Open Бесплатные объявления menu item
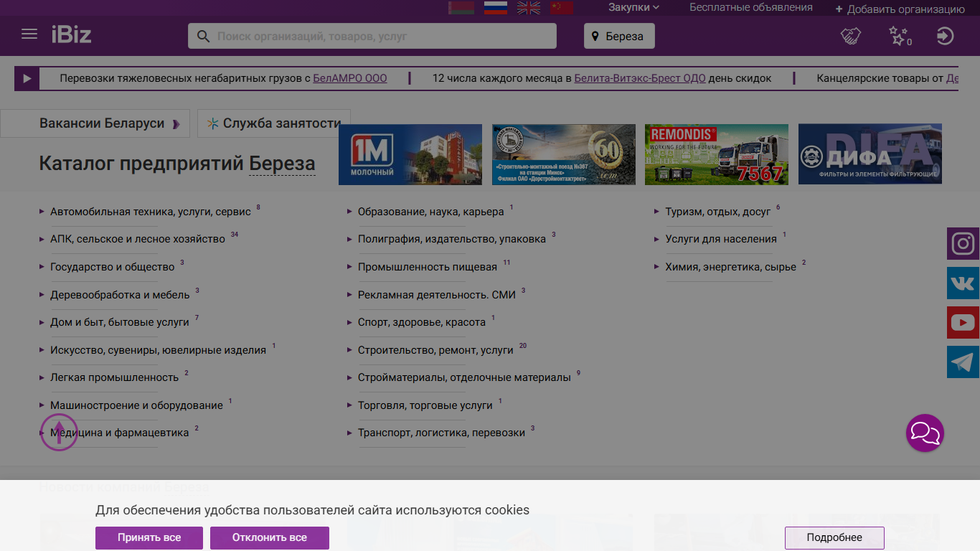 (751, 8)
